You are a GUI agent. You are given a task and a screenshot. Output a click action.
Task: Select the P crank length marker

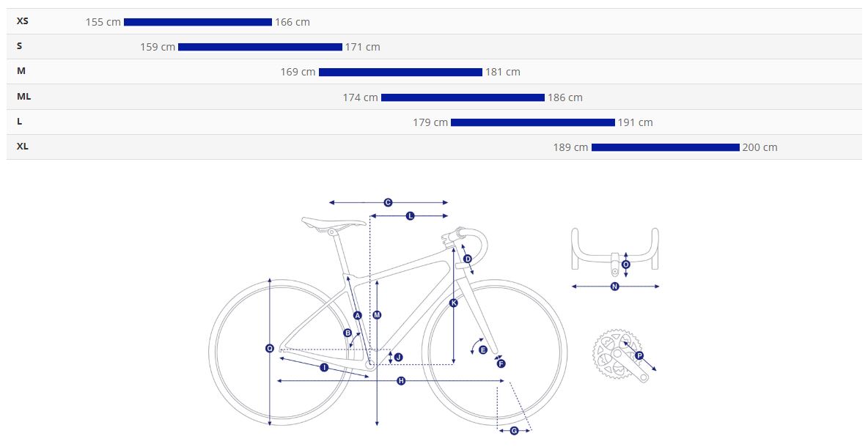(639, 355)
